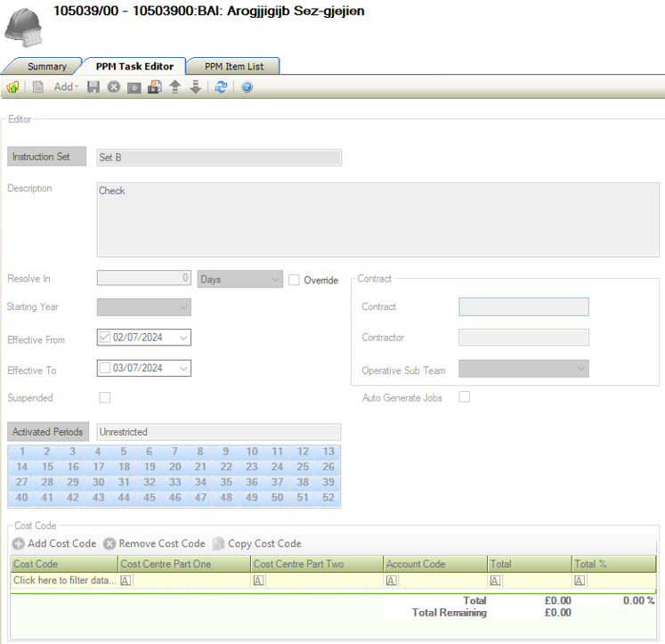
Task: Open the PPM Item List tab
Action: pyautogui.click(x=234, y=66)
